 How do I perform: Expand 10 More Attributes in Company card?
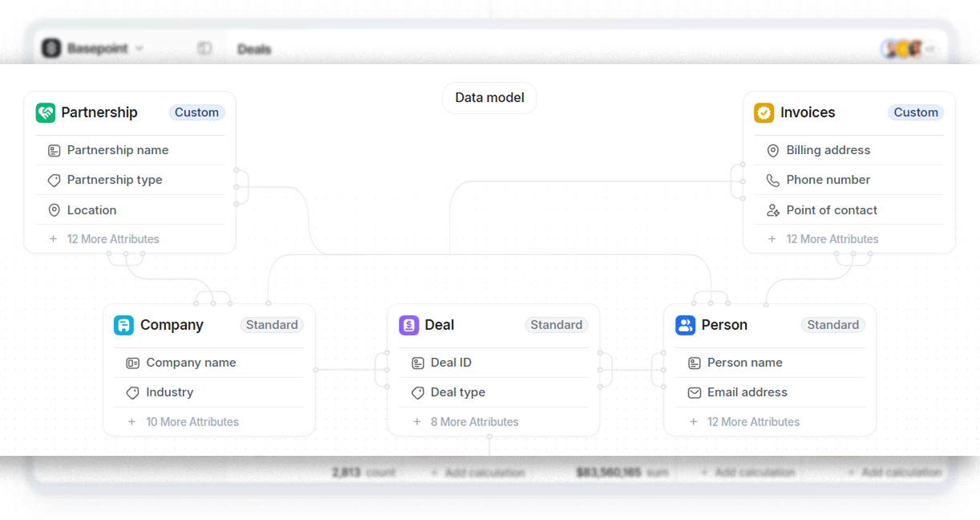[x=184, y=422]
